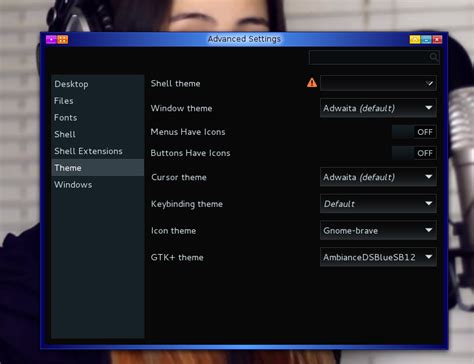This screenshot has height=364, width=474.
Task: Select Fonts in the sidebar
Action: (98, 117)
